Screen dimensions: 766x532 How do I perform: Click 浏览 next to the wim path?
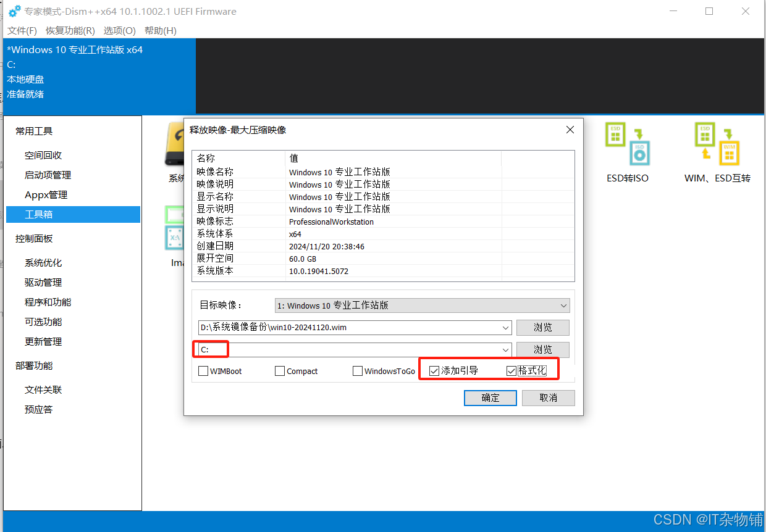pyautogui.click(x=543, y=328)
